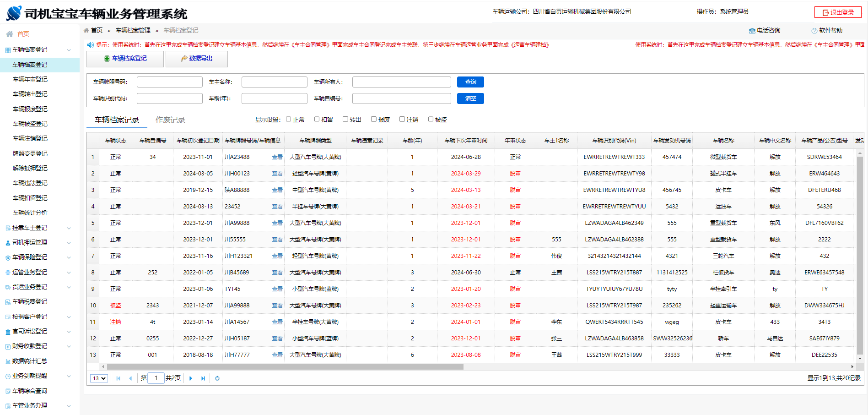868x415 pixels.
Task: Open 车辆年审登记 in the sidebar
Action: [x=30, y=79]
